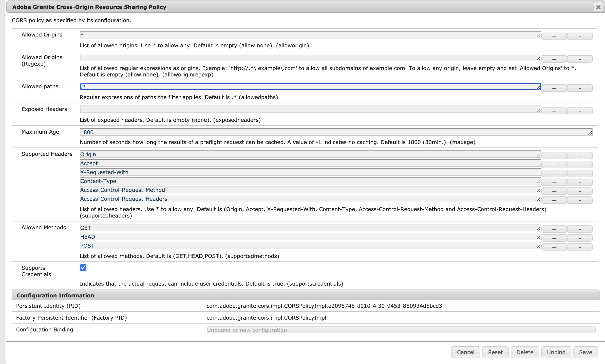Add another Allowed Origins entry with plus
The width and height of the screenshot is (605, 364).
(554, 36)
